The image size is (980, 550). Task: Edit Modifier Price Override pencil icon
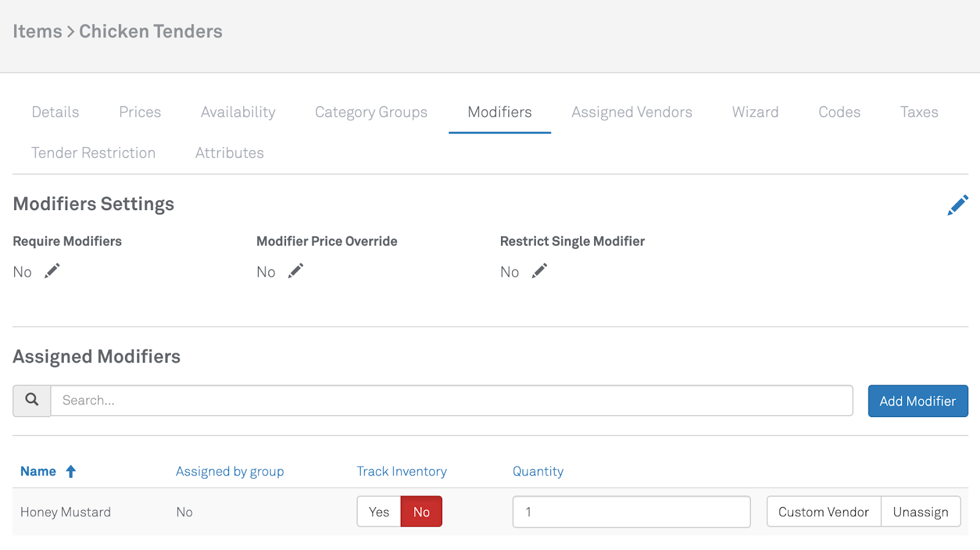tap(296, 271)
